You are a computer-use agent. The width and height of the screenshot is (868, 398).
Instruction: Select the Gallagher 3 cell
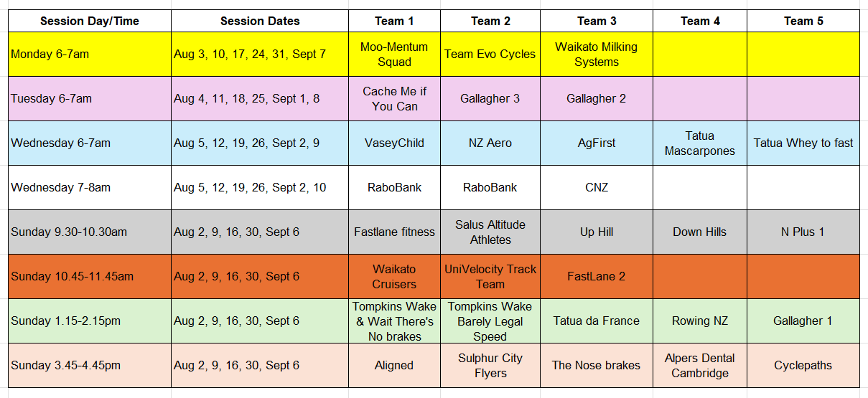(x=490, y=98)
